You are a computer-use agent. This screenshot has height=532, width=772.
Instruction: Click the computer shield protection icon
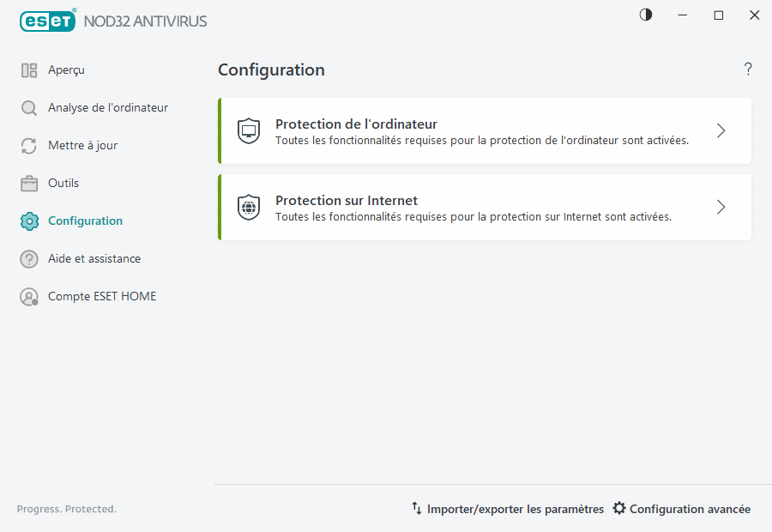[249, 130]
